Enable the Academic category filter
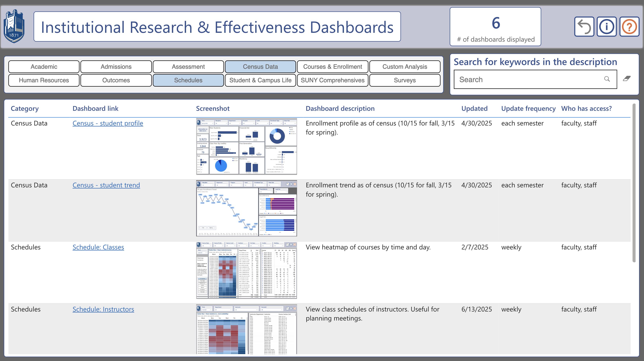The height and width of the screenshot is (361, 644). point(44,67)
